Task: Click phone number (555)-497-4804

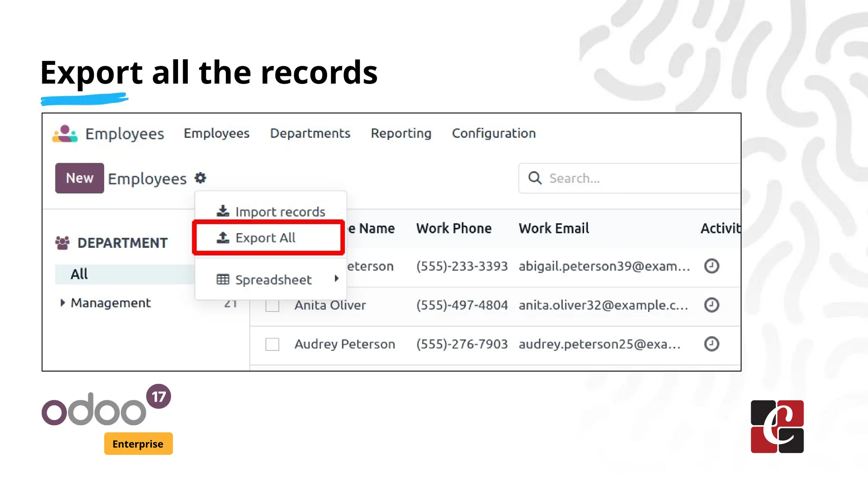Action: click(462, 305)
